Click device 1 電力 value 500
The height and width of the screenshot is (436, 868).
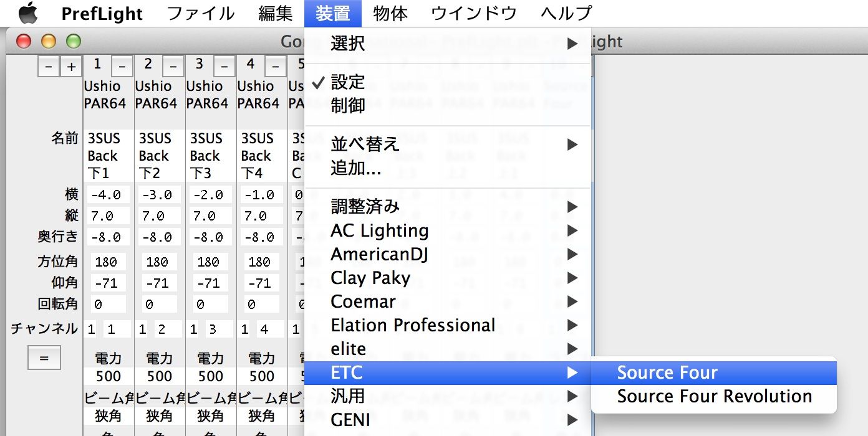point(109,376)
